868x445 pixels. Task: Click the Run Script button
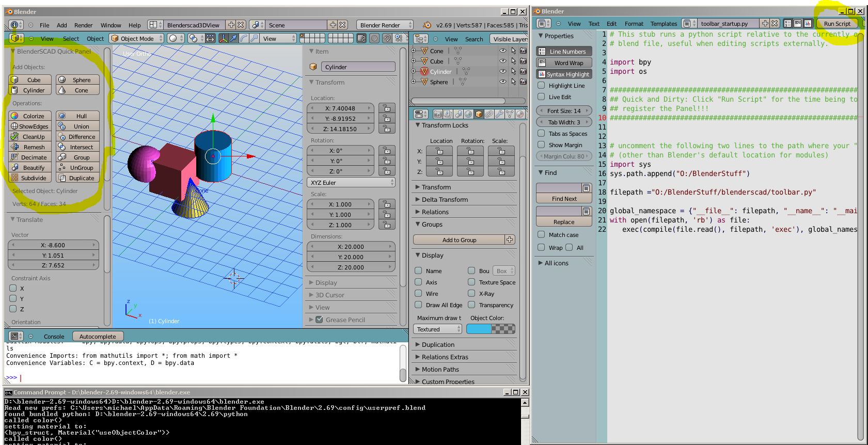837,24
